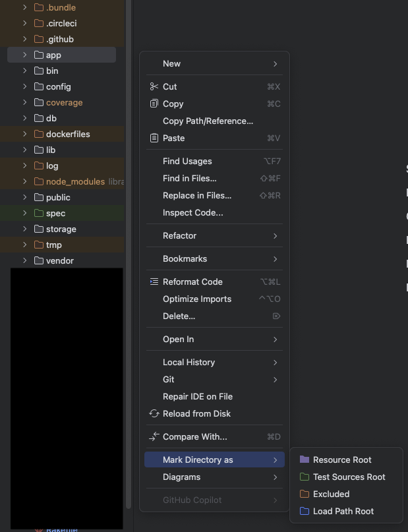Click the Copy clipboard icon
This screenshot has height=532, width=408.
click(x=154, y=103)
